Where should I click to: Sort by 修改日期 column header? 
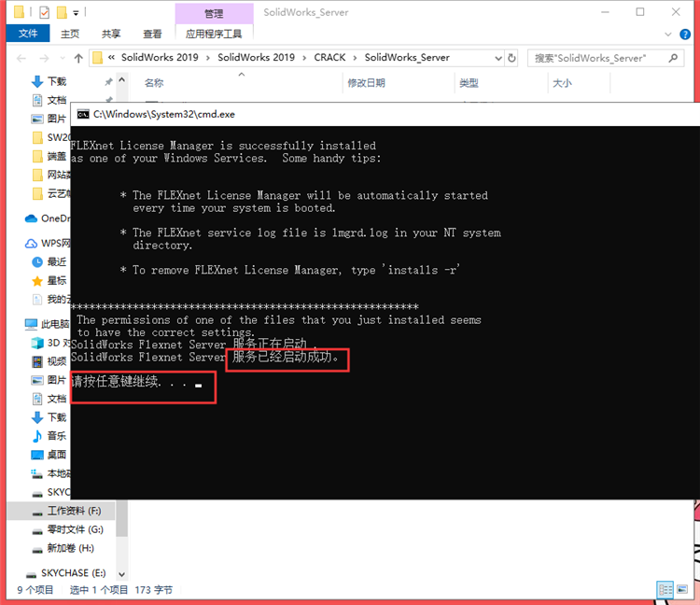[x=366, y=83]
